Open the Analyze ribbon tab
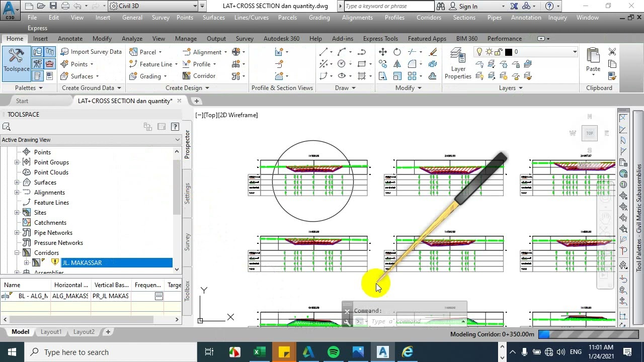This screenshot has height=362, width=644. pos(132,39)
